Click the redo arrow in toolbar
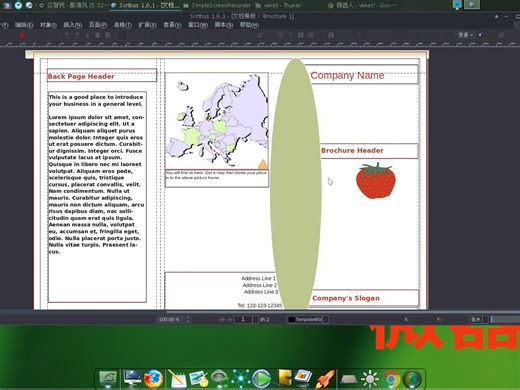Screen dimensions: 520x390 click(77, 35)
